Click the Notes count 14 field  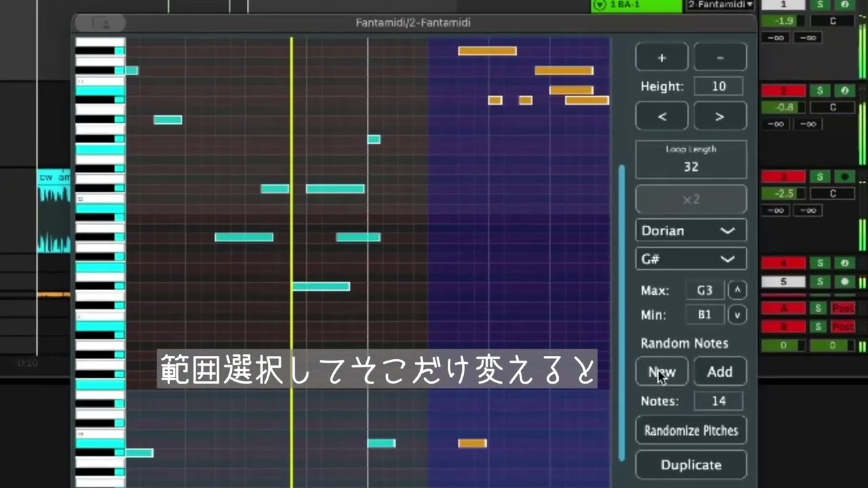click(719, 401)
